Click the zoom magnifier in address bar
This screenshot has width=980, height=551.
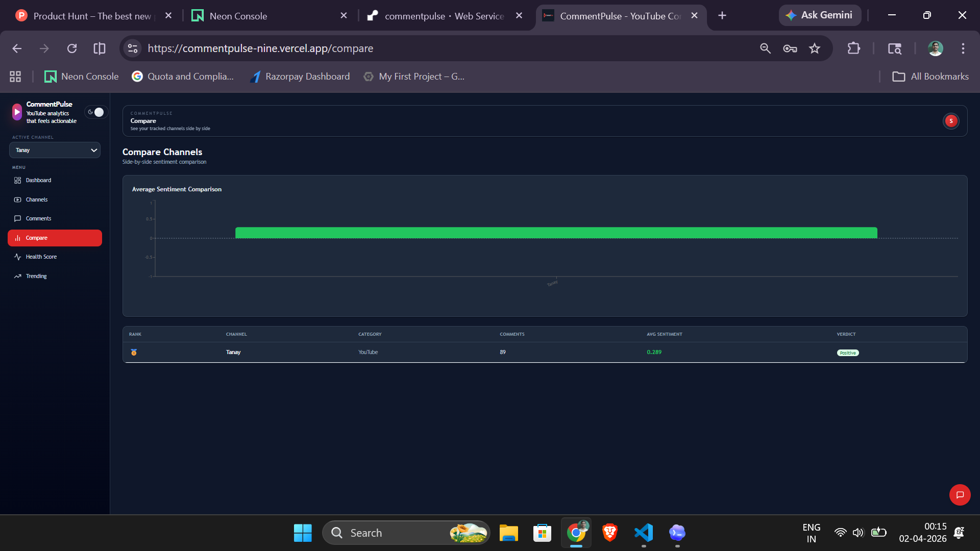tap(765, 48)
